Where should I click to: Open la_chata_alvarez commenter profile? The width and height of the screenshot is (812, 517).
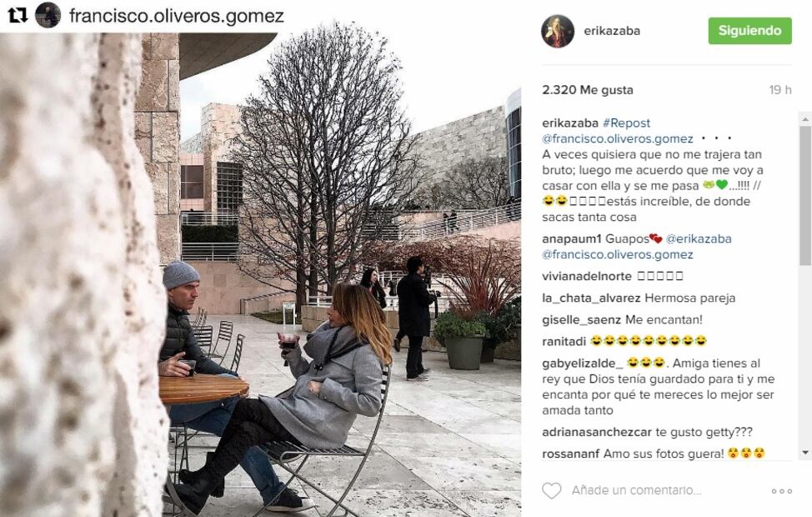(591, 298)
